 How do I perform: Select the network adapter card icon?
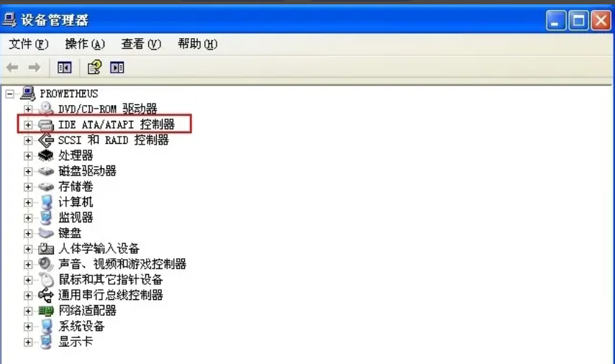[x=46, y=311]
